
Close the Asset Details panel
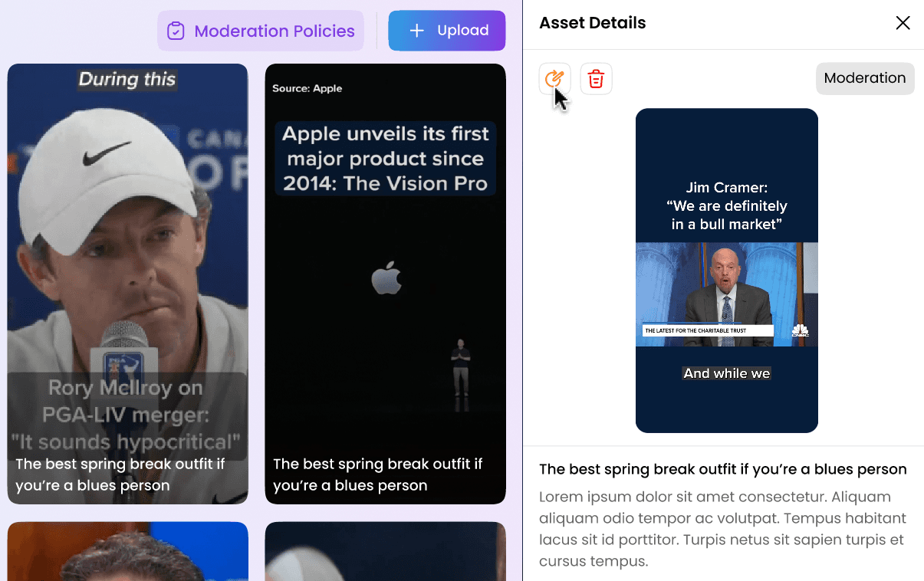pyautogui.click(x=903, y=23)
